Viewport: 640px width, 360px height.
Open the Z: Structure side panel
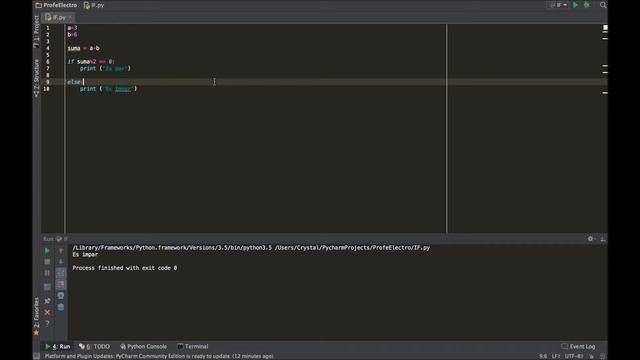(36, 78)
